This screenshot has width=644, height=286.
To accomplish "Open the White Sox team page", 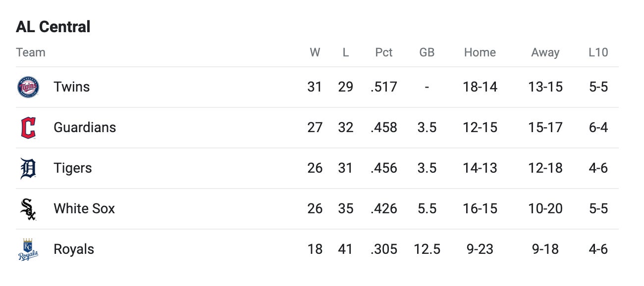I will 84,209.
